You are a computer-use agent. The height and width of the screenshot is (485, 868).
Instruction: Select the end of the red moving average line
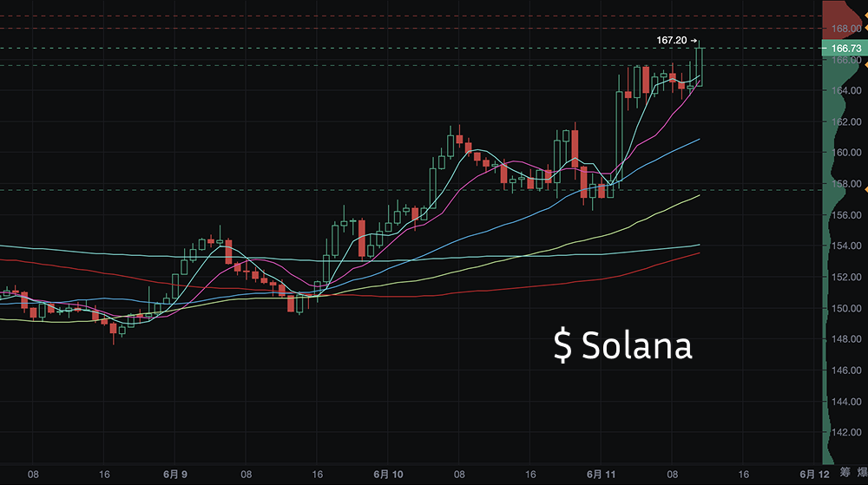[x=699, y=252]
